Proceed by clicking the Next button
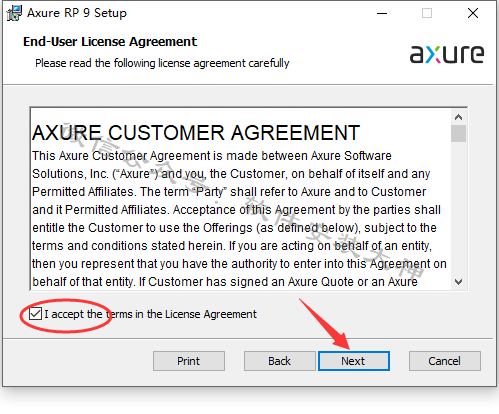The image size is (499, 414). pyautogui.click(x=354, y=361)
